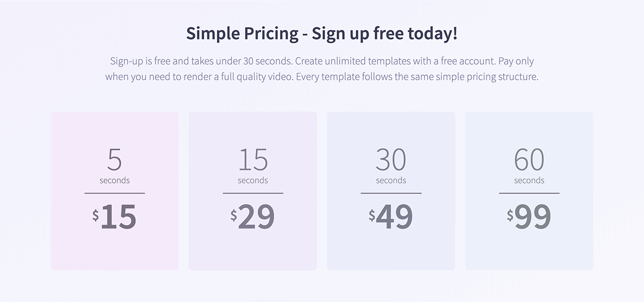Click the divider line above $29
This screenshot has height=302, width=644.
pos(253,193)
